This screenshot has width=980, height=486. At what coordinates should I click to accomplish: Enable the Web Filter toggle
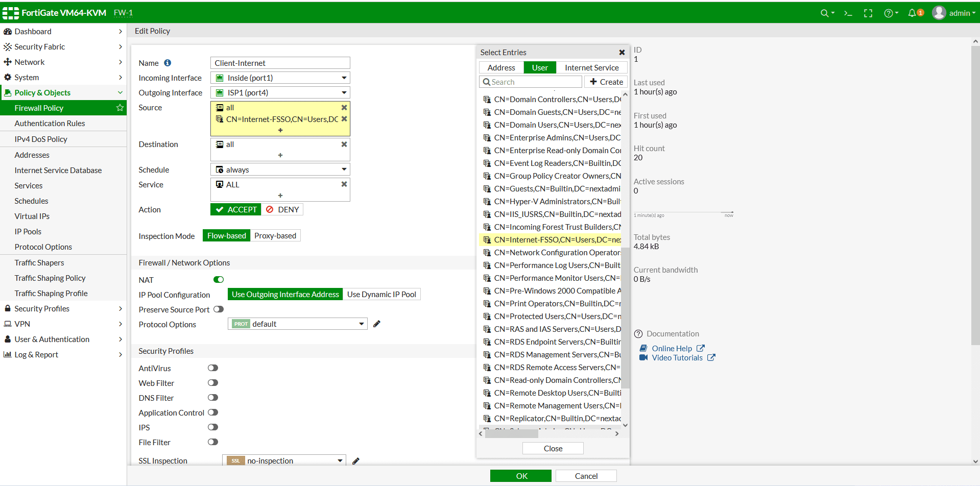(x=213, y=382)
